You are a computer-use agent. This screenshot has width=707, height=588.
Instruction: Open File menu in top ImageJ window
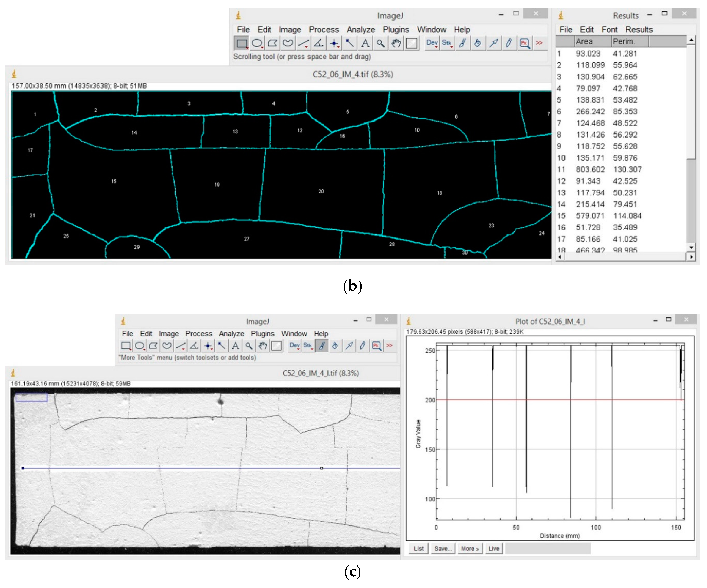[243, 30]
